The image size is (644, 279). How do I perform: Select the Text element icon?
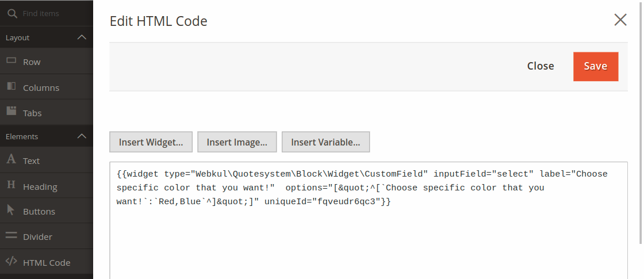pyautogui.click(x=11, y=160)
